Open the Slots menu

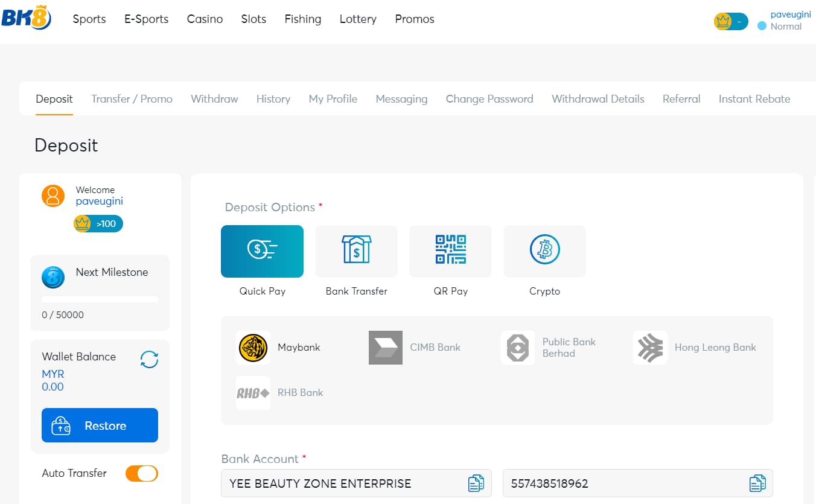(253, 19)
